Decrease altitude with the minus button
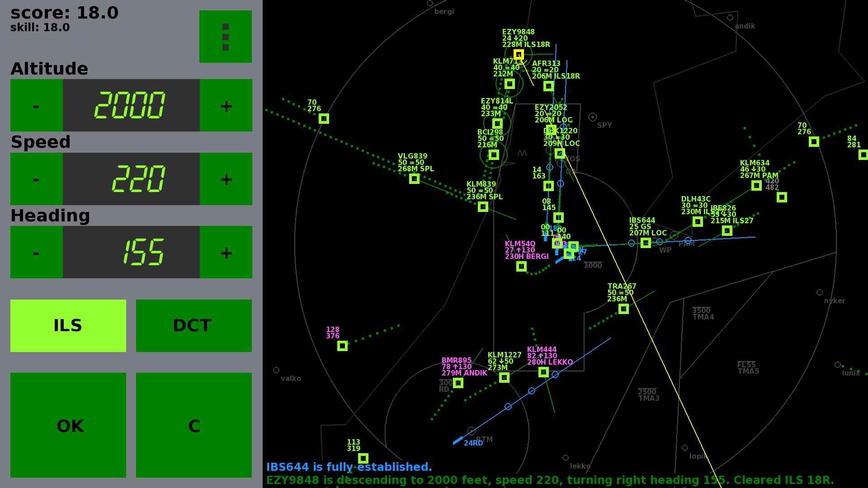The height and width of the screenshot is (488, 868). point(36,105)
